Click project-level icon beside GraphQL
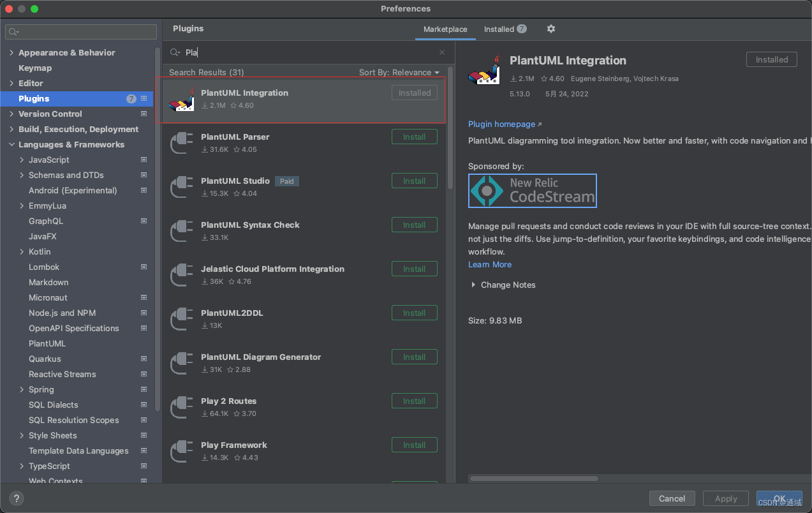Viewport: 812px width, 513px height. pyautogui.click(x=144, y=221)
